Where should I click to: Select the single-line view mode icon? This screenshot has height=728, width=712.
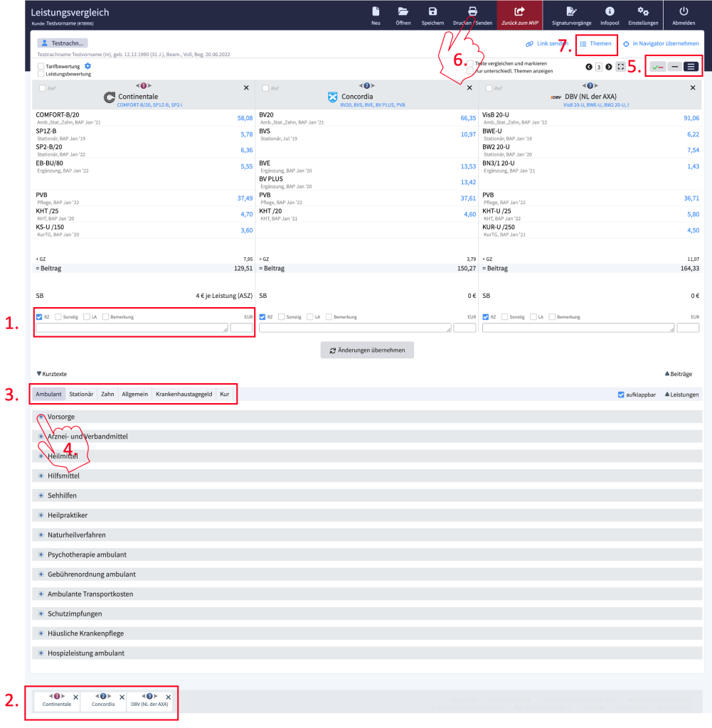click(x=675, y=67)
